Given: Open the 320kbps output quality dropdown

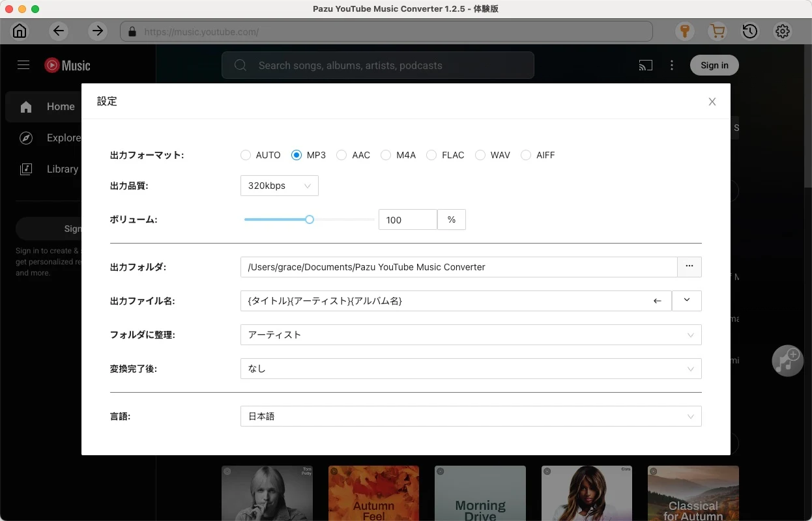Looking at the screenshot, I should (279, 186).
